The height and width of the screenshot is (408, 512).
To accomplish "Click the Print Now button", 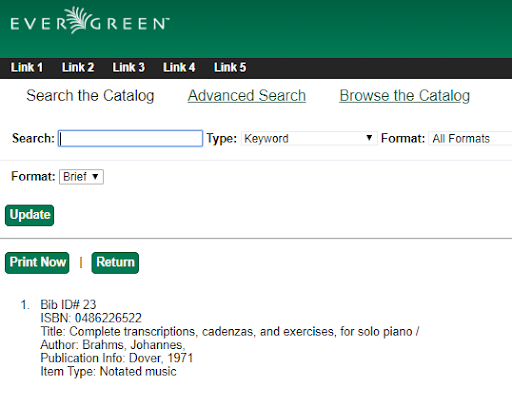I will point(37,263).
